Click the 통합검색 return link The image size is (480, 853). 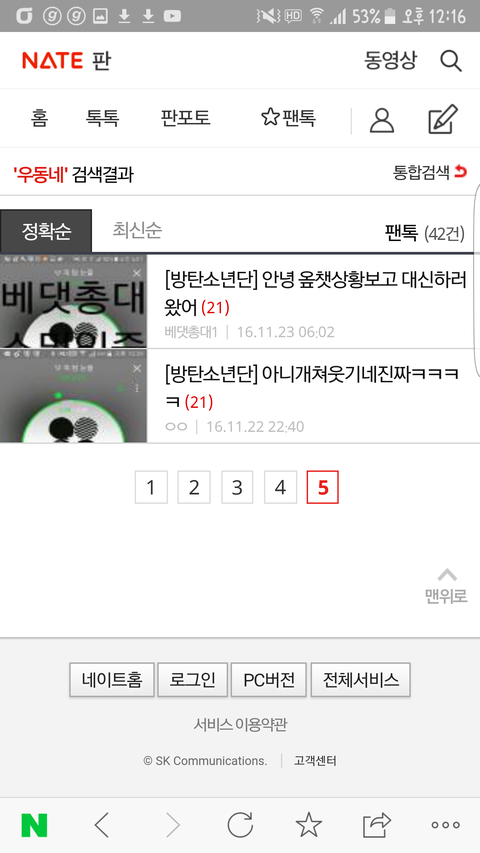coord(430,172)
